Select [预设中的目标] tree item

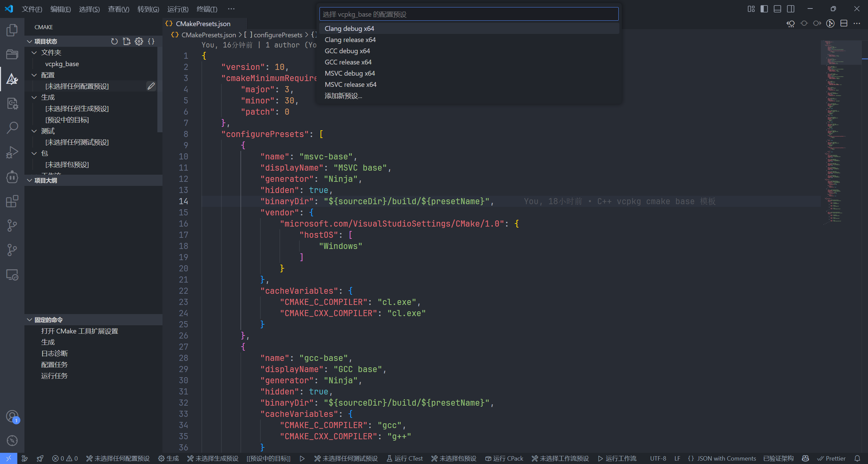coord(67,120)
